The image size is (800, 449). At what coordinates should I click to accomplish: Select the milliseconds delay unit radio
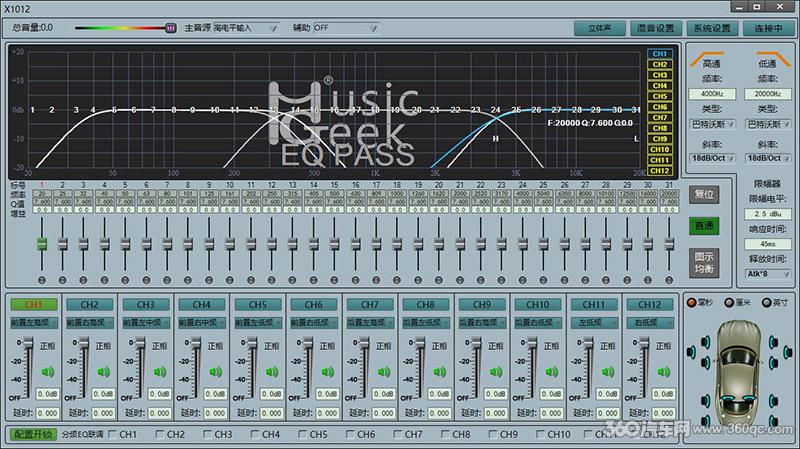692,303
